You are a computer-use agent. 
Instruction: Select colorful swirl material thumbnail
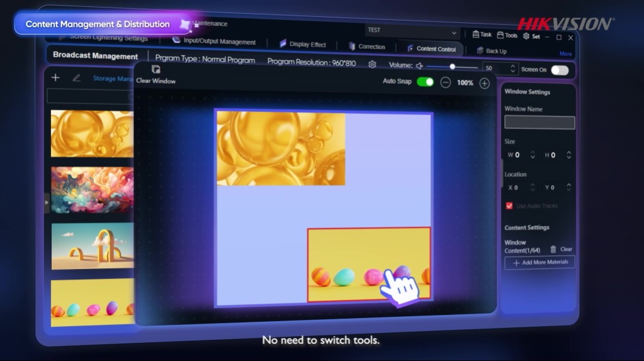click(92, 190)
